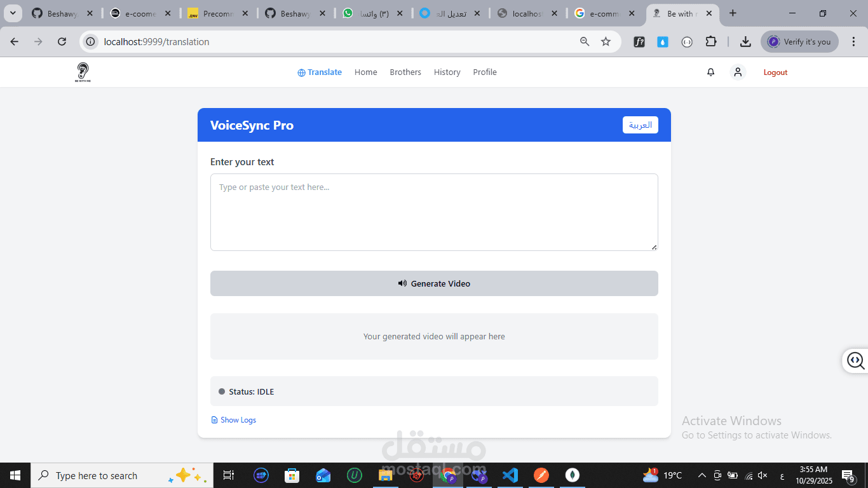
Task: Switch language to العربية
Action: (x=640, y=125)
